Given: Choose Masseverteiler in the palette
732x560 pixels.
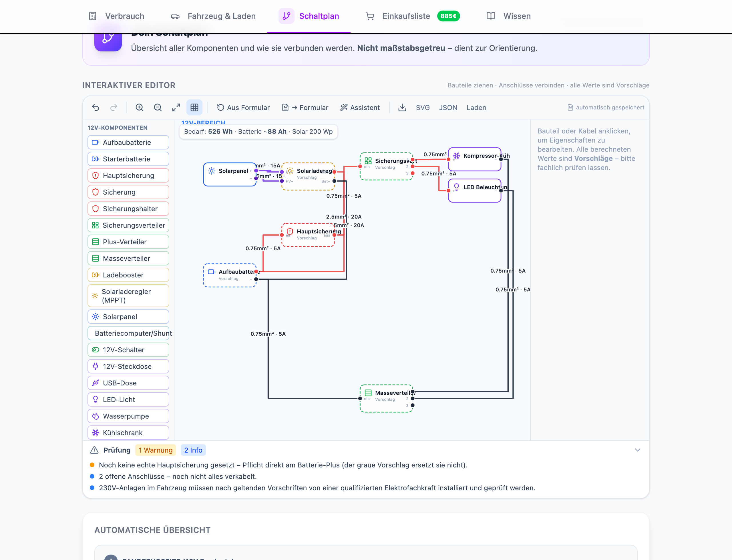Looking at the screenshot, I should [128, 258].
